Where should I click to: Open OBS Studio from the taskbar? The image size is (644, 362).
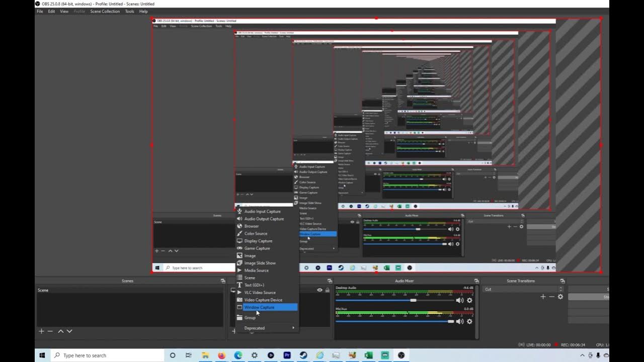click(x=401, y=355)
